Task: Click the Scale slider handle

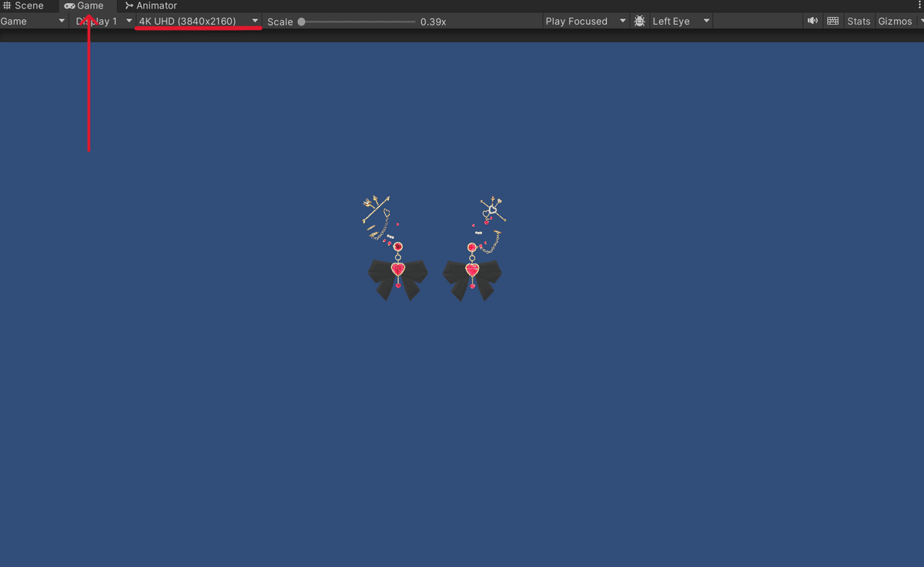Action: point(301,22)
